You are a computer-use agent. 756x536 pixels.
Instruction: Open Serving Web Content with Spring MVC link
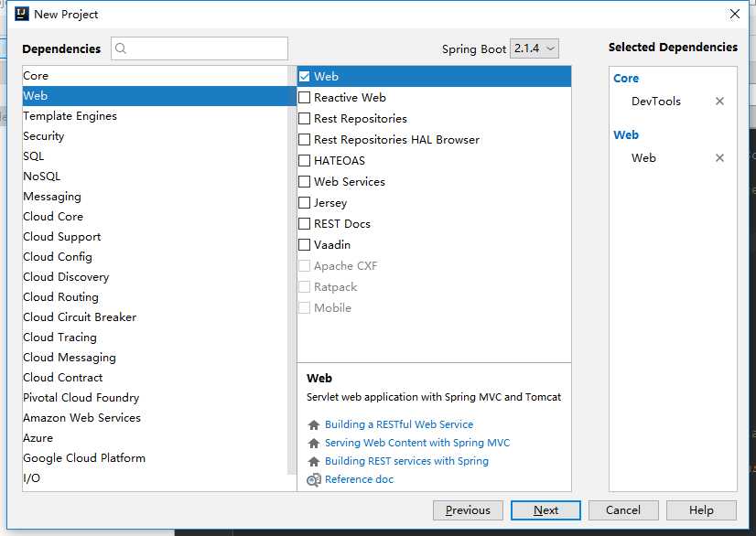[x=417, y=443]
